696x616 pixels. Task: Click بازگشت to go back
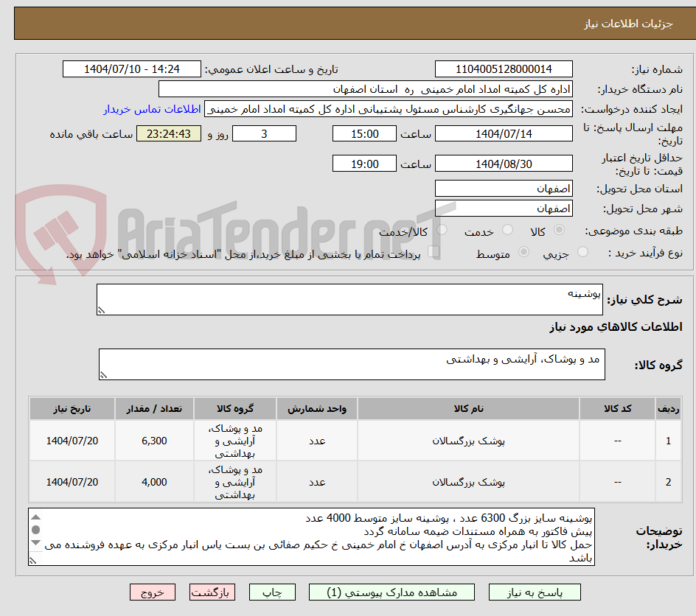(x=212, y=592)
